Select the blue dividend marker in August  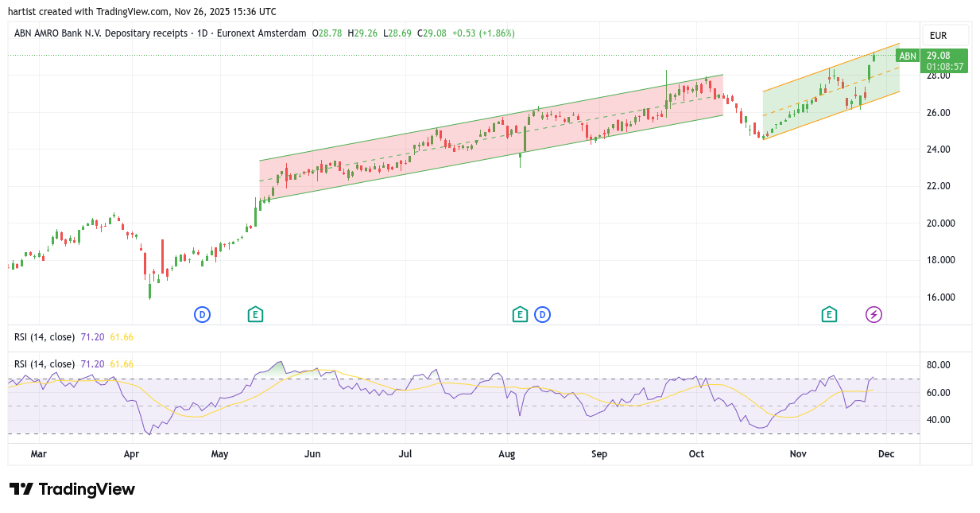pyautogui.click(x=543, y=315)
